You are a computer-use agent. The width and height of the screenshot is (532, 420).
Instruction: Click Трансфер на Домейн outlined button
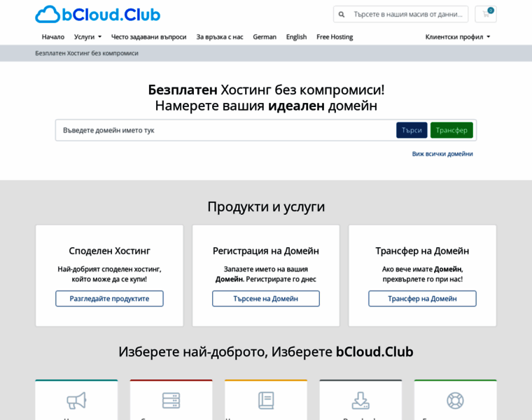tap(422, 298)
